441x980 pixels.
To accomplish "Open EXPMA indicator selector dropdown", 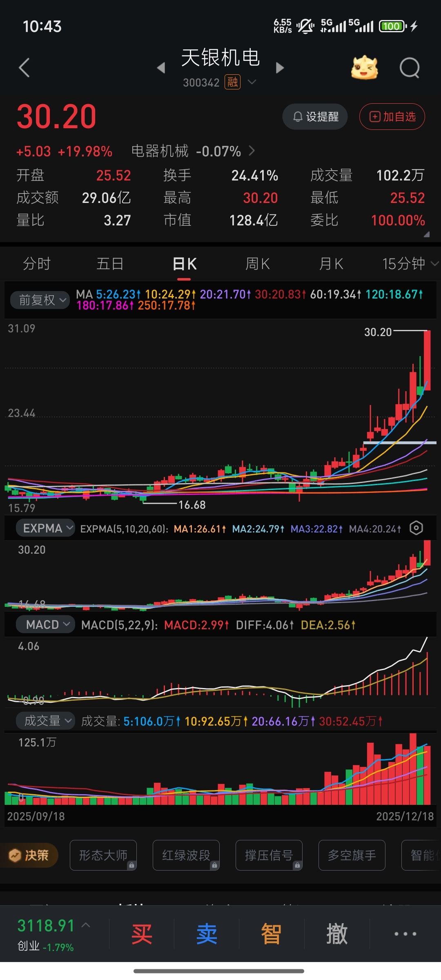I will pyautogui.click(x=45, y=528).
